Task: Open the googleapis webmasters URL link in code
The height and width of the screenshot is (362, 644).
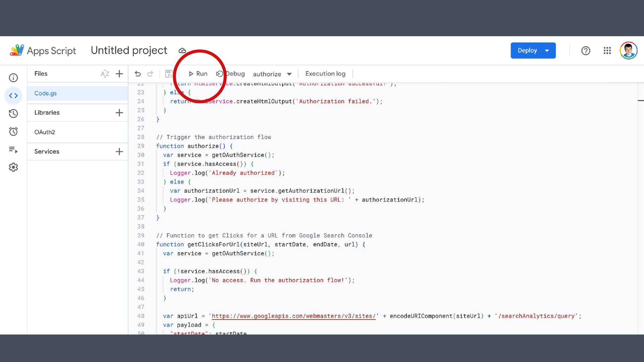Action: [x=293, y=316]
